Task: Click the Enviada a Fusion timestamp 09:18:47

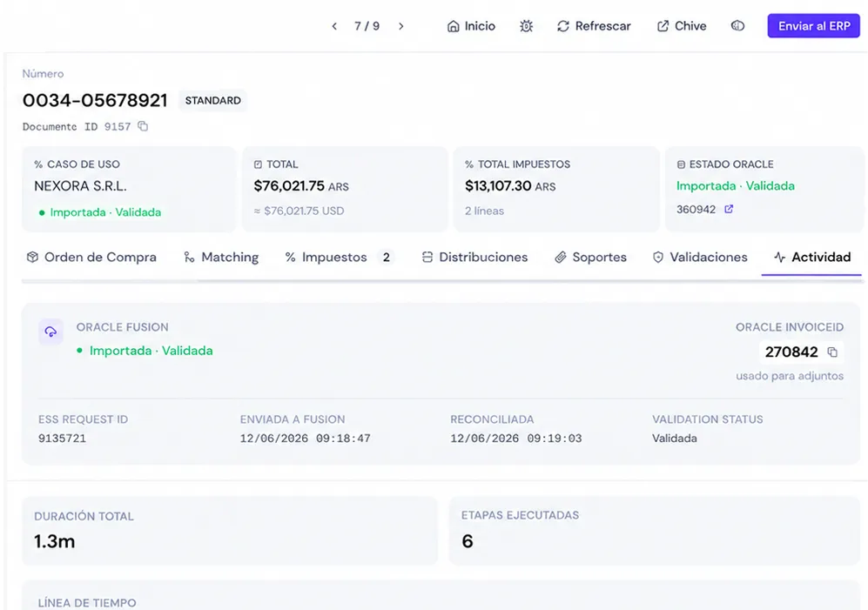Action: [305, 439]
